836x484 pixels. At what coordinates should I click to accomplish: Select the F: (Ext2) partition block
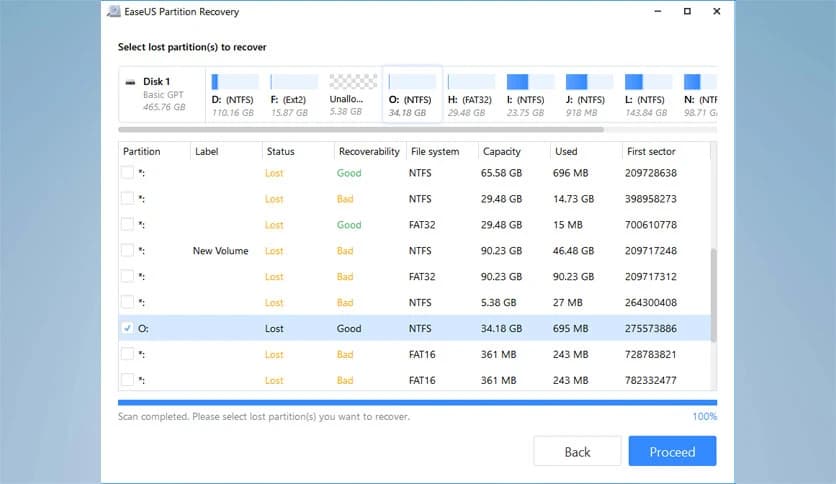point(293,95)
